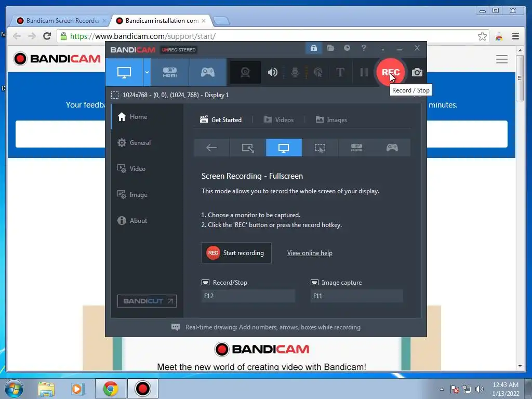Select rectangle on a screen mode icon
The width and height of the screenshot is (532, 399).
[x=248, y=148]
